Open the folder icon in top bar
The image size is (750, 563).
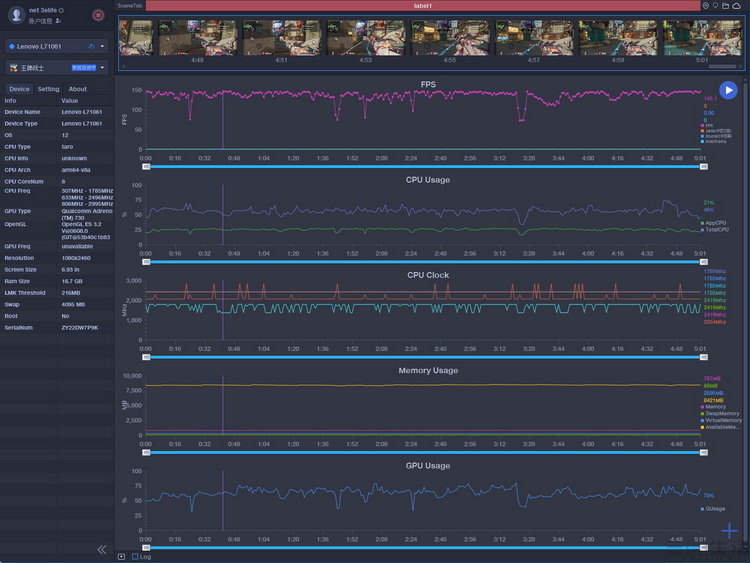coord(725,6)
